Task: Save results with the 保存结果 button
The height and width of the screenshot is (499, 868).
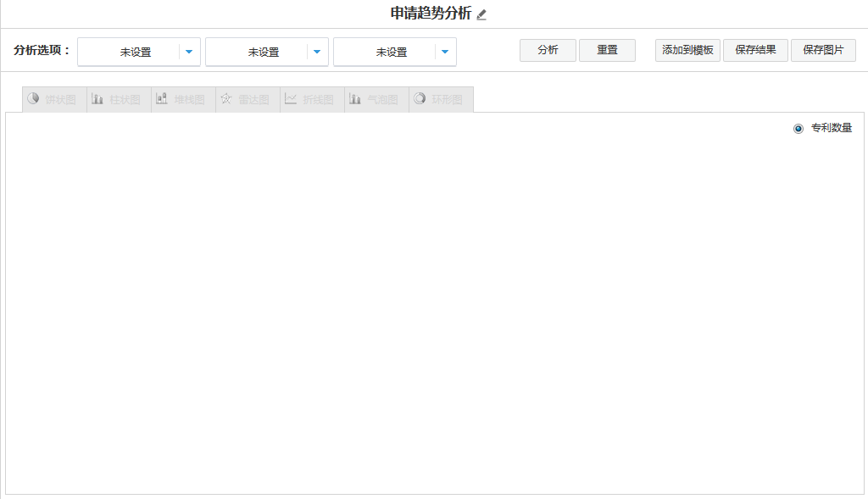Action: (x=755, y=50)
